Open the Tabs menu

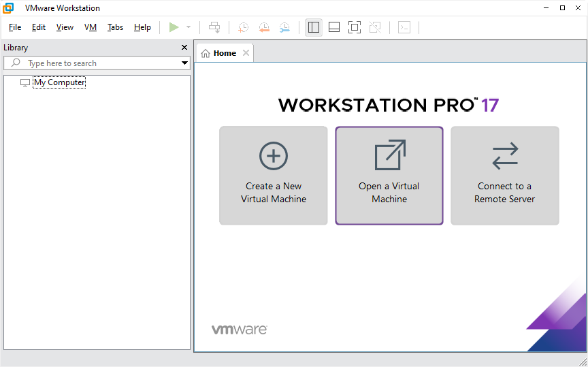115,27
